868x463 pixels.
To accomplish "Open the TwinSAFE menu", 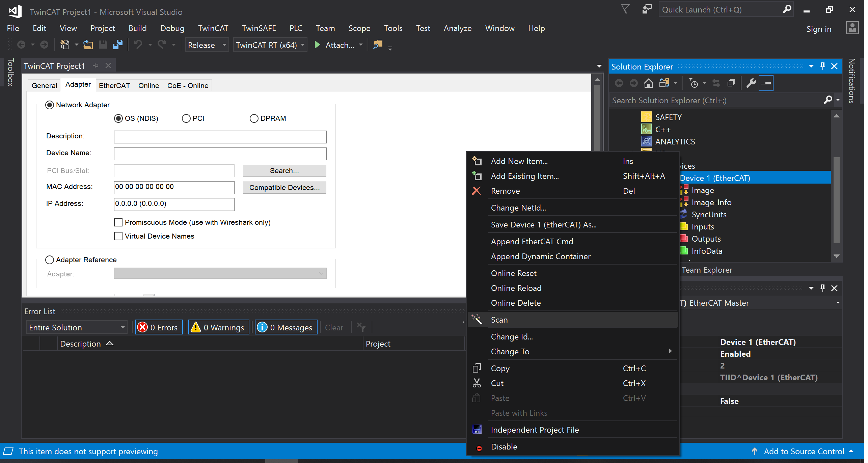I will point(259,28).
